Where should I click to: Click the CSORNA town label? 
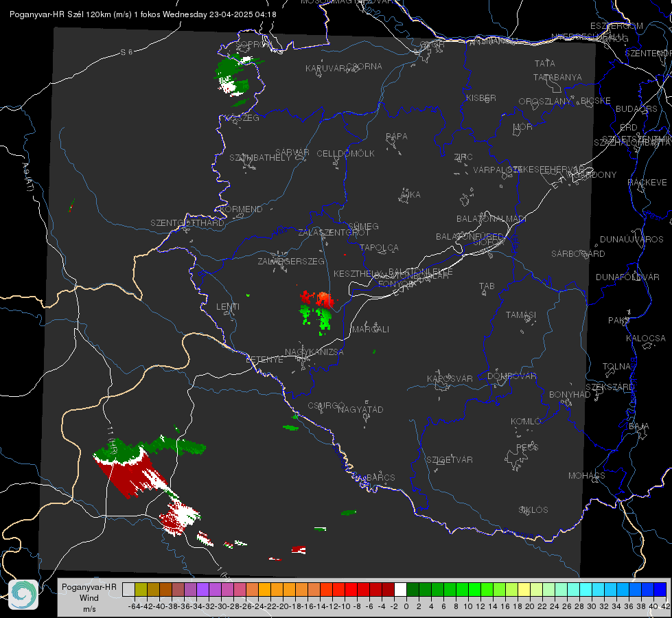point(364,67)
